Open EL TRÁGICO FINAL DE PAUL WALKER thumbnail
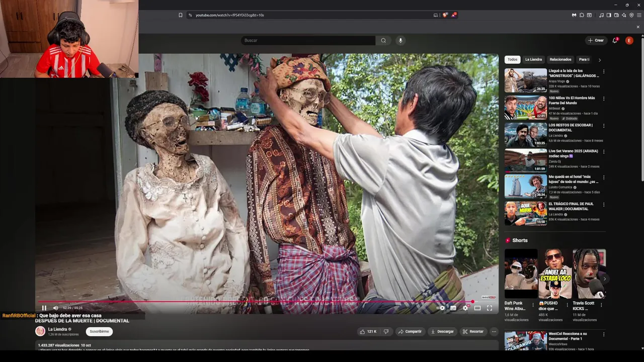This screenshot has height=362, width=644. [526, 213]
